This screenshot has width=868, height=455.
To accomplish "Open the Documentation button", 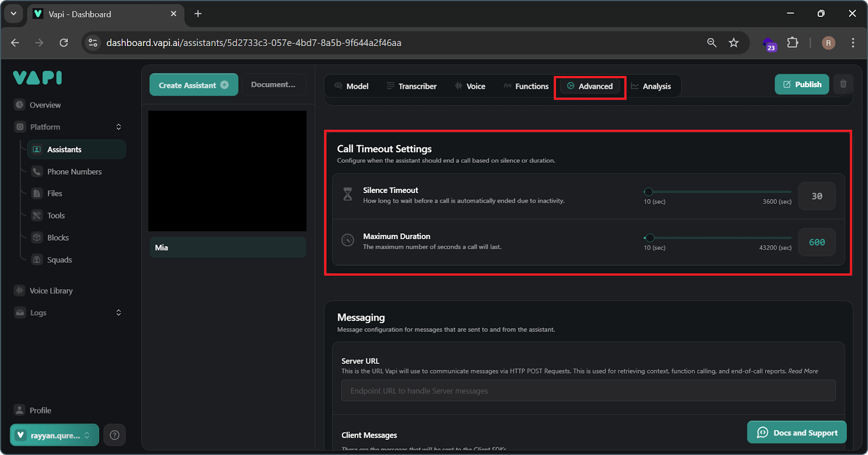I will [x=273, y=85].
